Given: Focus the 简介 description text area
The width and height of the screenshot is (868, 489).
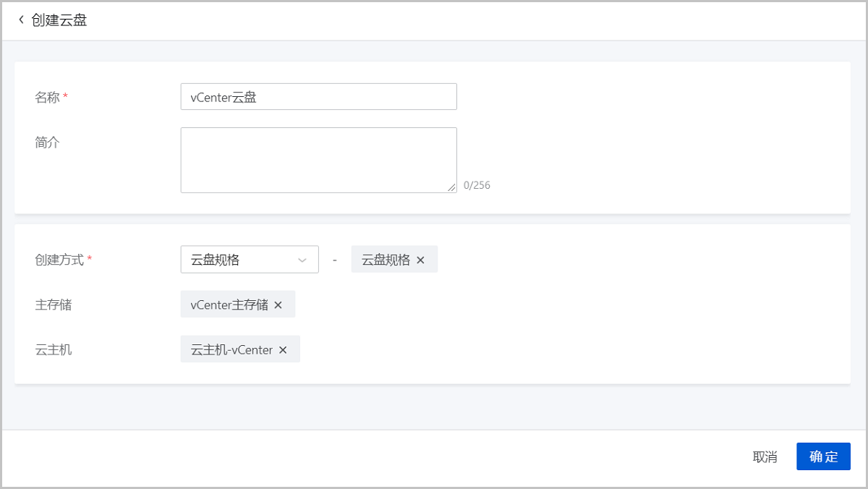Looking at the screenshot, I should click(x=318, y=160).
